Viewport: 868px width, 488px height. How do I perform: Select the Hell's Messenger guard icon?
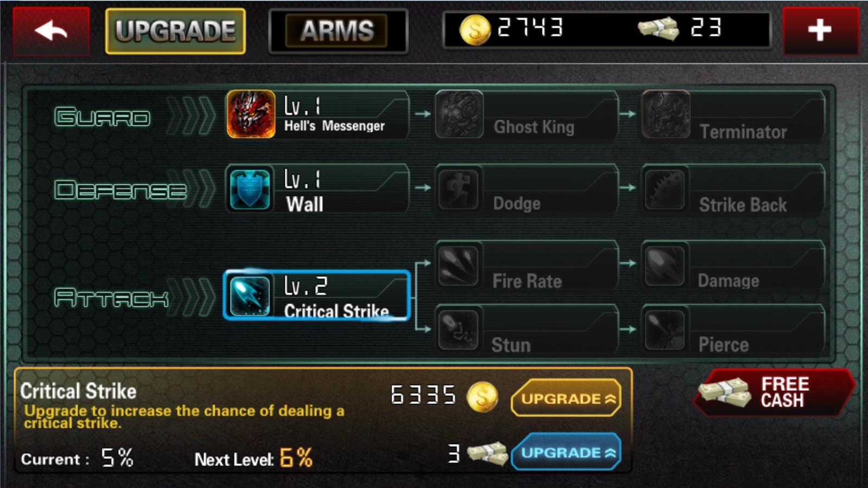pyautogui.click(x=251, y=114)
